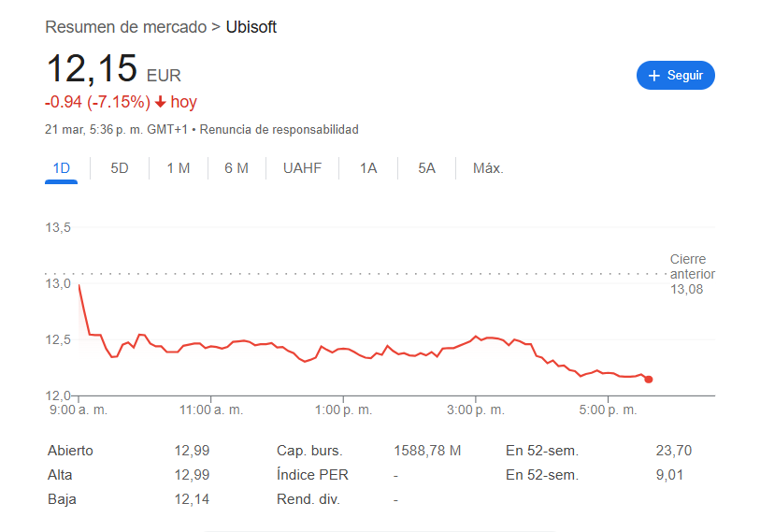The height and width of the screenshot is (532, 760).
Task: Select the 1 M range tab
Action: click(179, 168)
